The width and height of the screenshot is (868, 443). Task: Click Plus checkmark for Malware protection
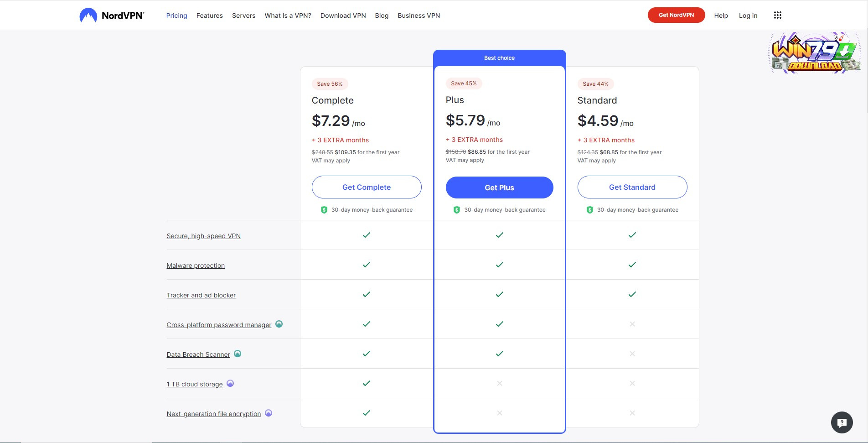pos(500,265)
